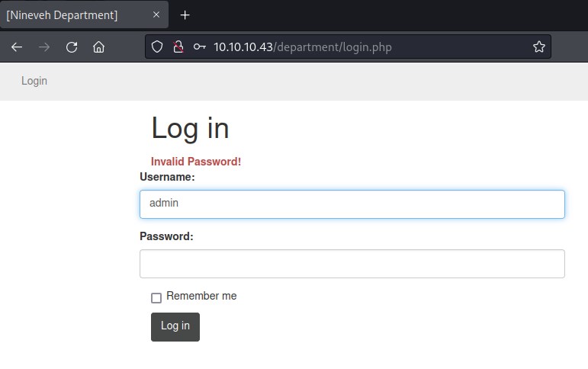588x369 pixels.
Task: Click the Invalid Password! error message
Action: 196,162
